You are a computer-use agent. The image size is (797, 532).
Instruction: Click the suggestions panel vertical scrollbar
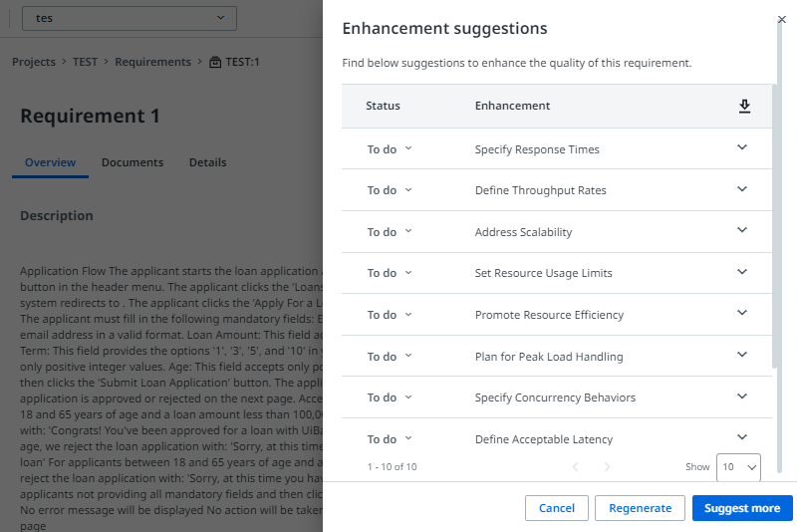pos(774,226)
